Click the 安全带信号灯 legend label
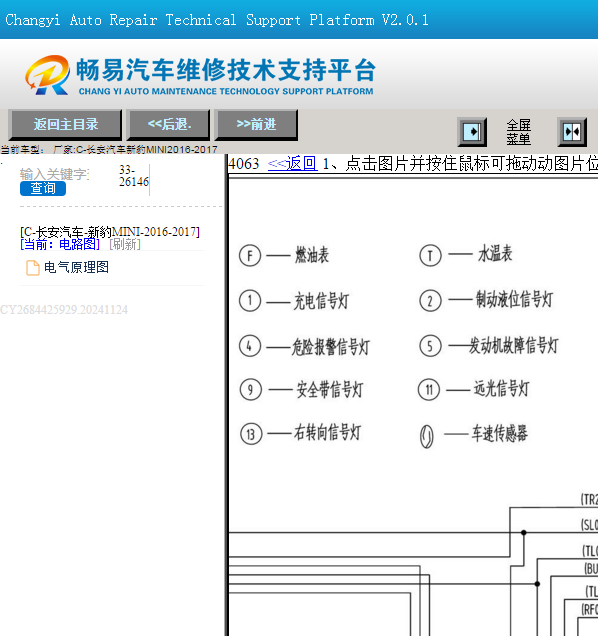Image resolution: width=598 pixels, height=636 pixels. (329, 390)
